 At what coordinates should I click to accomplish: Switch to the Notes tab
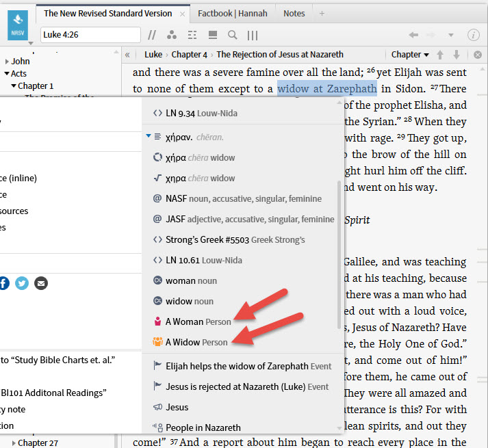click(294, 14)
